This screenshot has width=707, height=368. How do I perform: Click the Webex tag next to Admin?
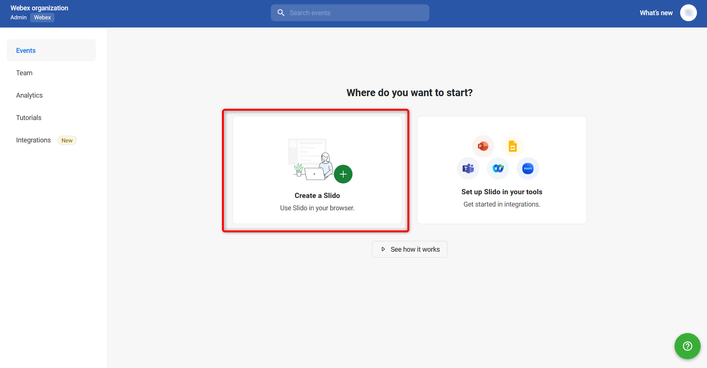(42, 17)
